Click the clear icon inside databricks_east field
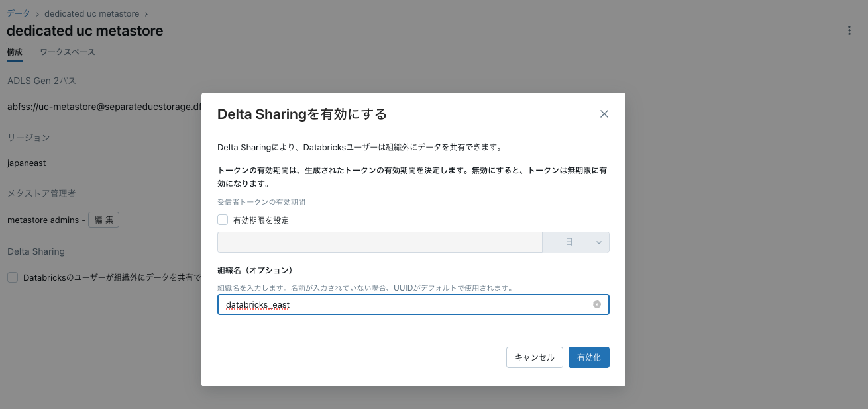Image resolution: width=868 pixels, height=409 pixels. click(x=596, y=304)
